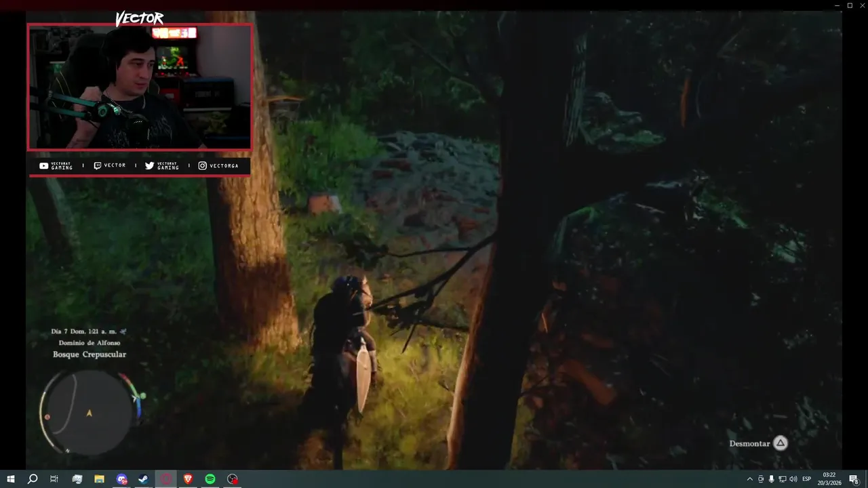Click the Día 7 Dom. 1:21 a. m. text

click(85, 331)
